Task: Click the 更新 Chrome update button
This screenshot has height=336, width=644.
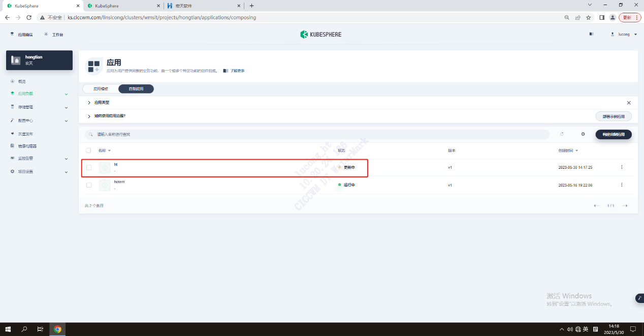Action: pyautogui.click(x=629, y=17)
